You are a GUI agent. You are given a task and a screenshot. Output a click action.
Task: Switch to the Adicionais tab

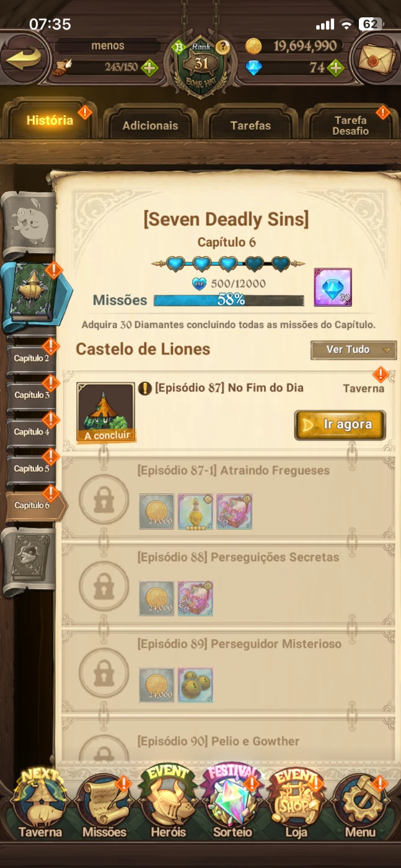click(150, 125)
